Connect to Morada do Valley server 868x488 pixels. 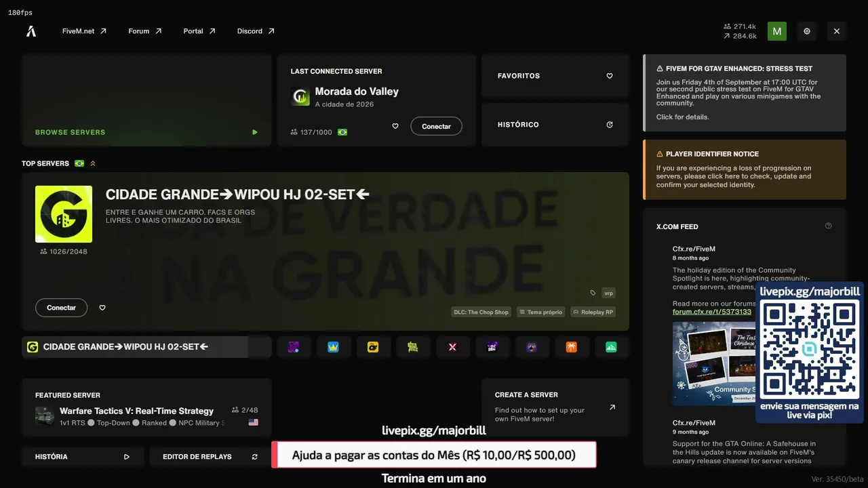pyautogui.click(x=436, y=126)
